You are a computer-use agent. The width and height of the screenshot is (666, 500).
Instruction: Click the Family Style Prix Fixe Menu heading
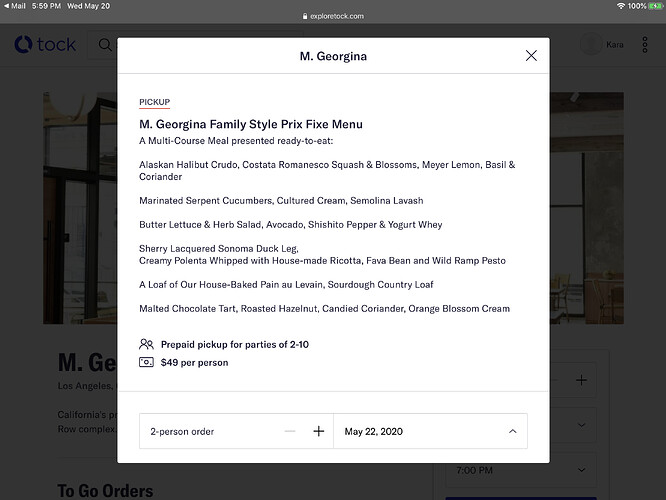(251, 124)
